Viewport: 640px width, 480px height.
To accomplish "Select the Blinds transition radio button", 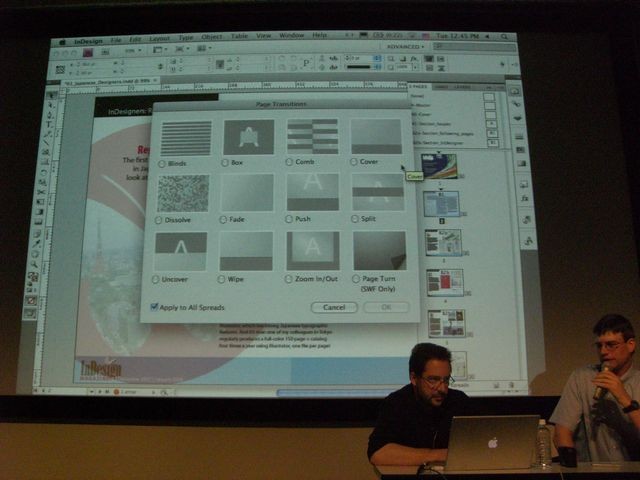I will [162, 164].
